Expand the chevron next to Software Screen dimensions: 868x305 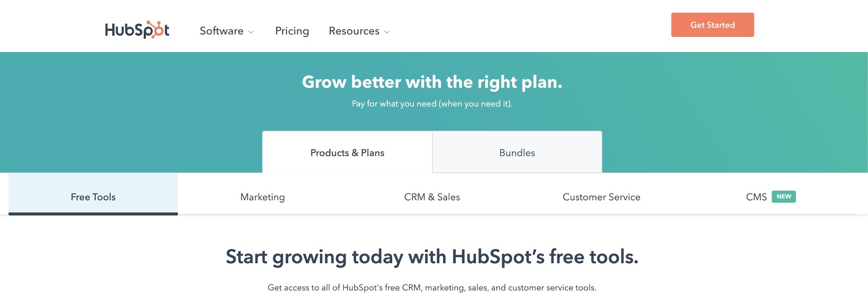[251, 32]
